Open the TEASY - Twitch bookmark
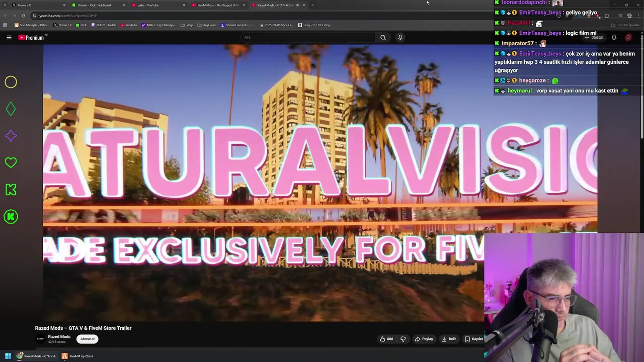This screenshot has height=362, width=644. [x=104, y=25]
